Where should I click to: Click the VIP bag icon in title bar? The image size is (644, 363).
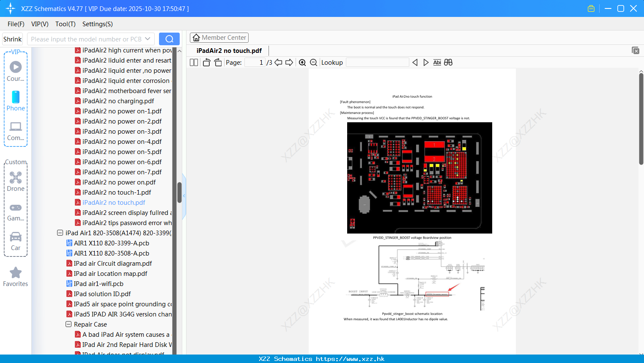click(591, 8)
